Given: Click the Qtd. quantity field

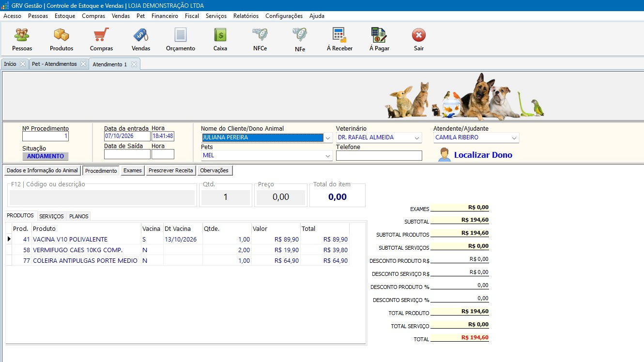Looking at the screenshot, I should pos(226,197).
